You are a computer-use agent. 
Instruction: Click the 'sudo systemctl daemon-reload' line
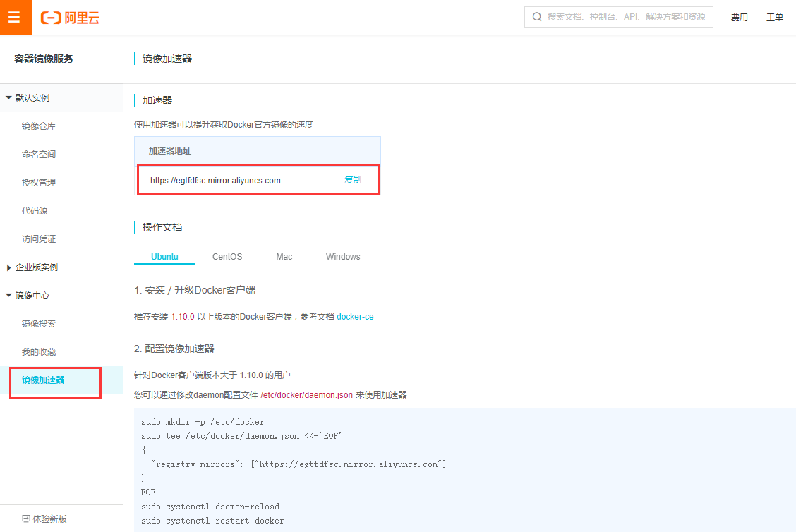[x=210, y=506]
